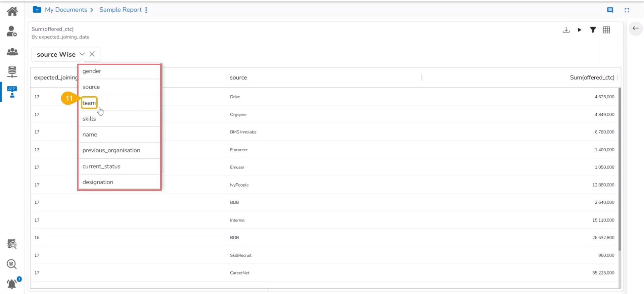Screen dimensions: 644x294
Task: Open the Sample Report breadcrumb link
Action: [120, 10]
